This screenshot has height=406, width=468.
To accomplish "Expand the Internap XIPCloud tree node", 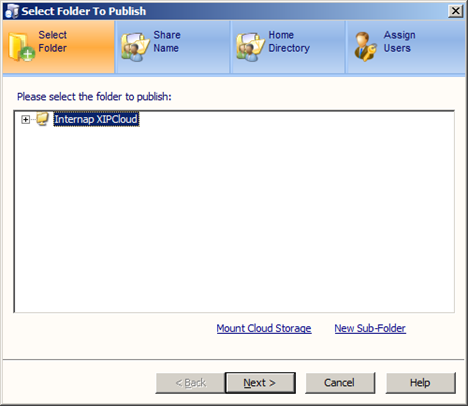I will click(x=25, y=119).
